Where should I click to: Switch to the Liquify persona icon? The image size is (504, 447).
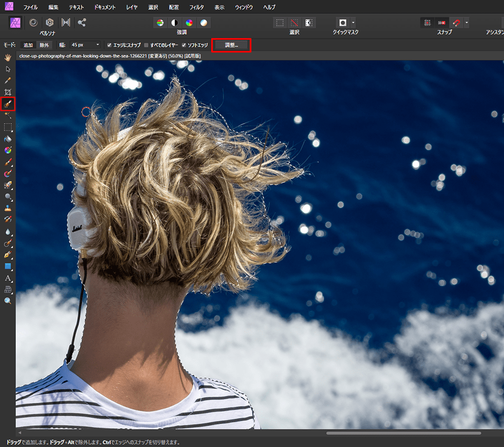pos(33,22)
